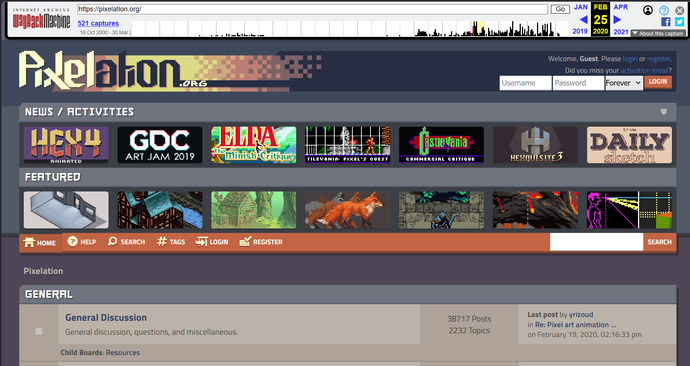Click the Wayback Go button

(x=560, y=9)
